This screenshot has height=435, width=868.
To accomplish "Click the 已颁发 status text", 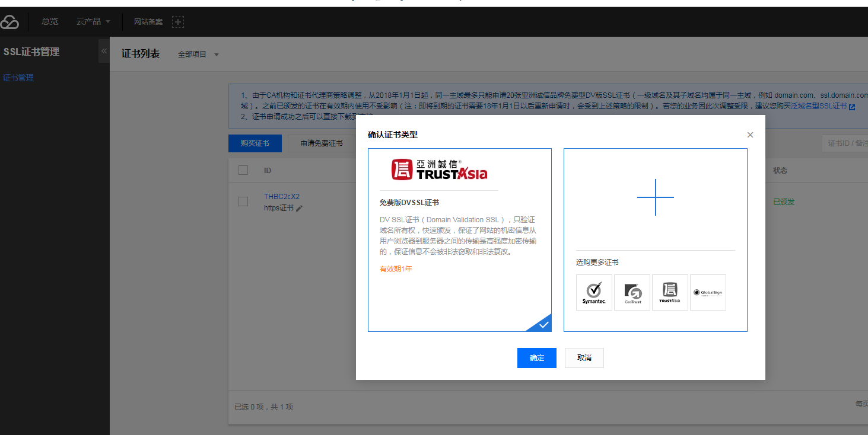I will point(784,201).
